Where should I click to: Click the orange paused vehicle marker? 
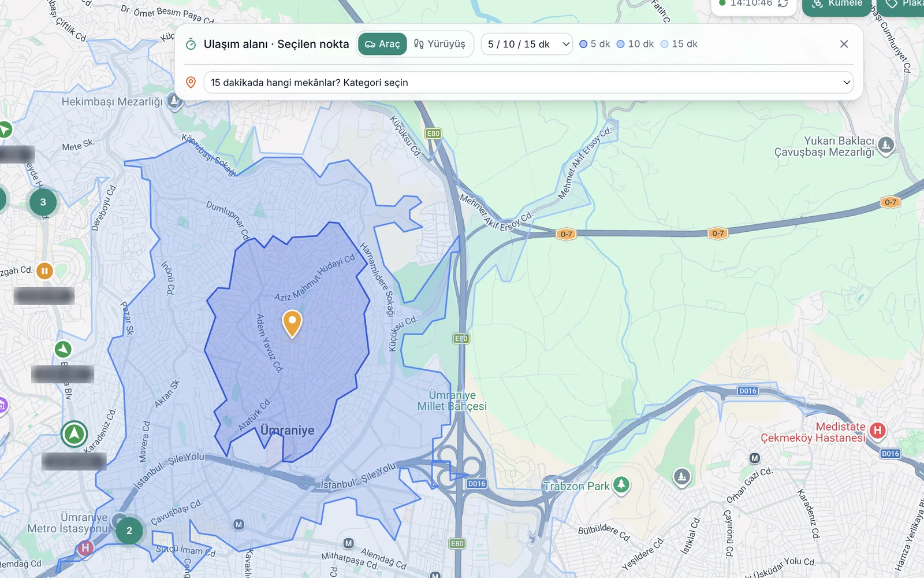(x=44, y=271)
